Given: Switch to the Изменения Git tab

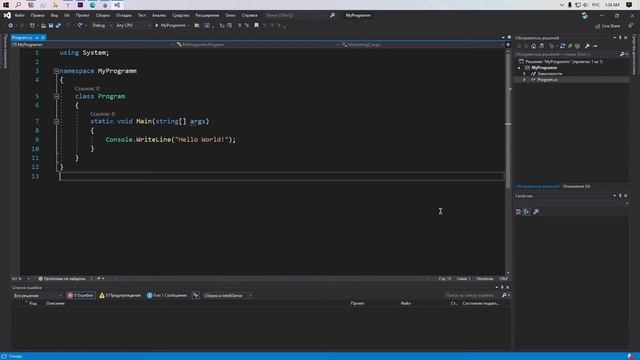Looking at the screenshot, I should click(x=577, y=187).
